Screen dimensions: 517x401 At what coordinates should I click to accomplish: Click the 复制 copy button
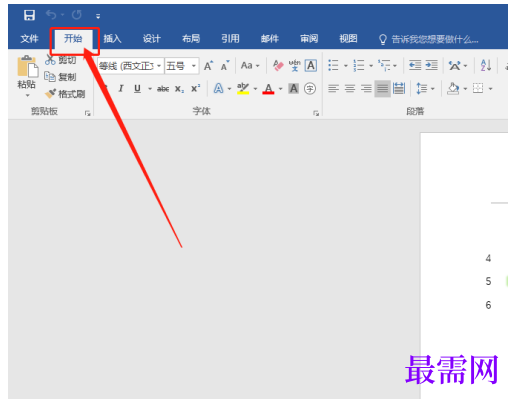[x=61, y=77]
